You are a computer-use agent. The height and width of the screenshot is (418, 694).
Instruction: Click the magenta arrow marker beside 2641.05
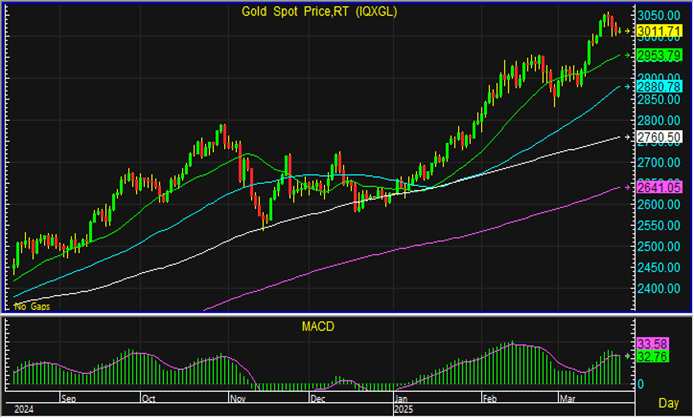628,187
